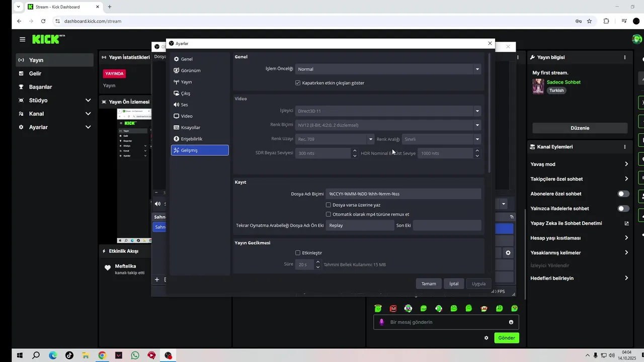Toggle Yalnızca ifadelerle sohbet switch
The image size is (644, 362).
(x=623, y=208)
